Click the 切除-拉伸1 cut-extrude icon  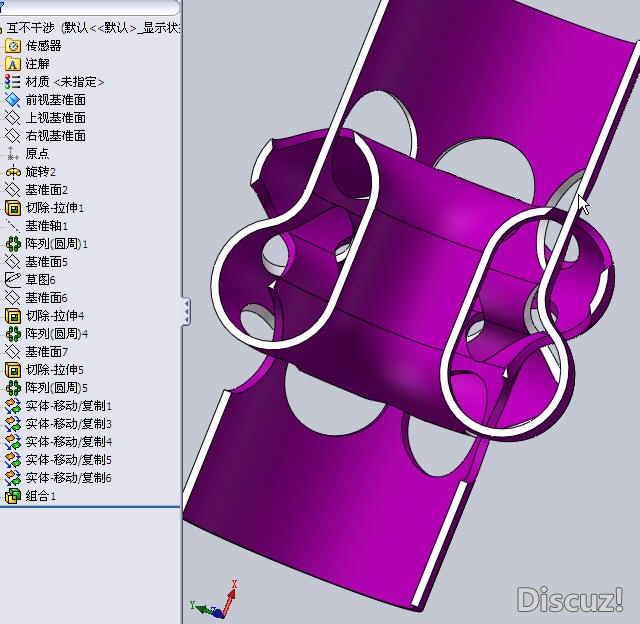click(13, 208)
